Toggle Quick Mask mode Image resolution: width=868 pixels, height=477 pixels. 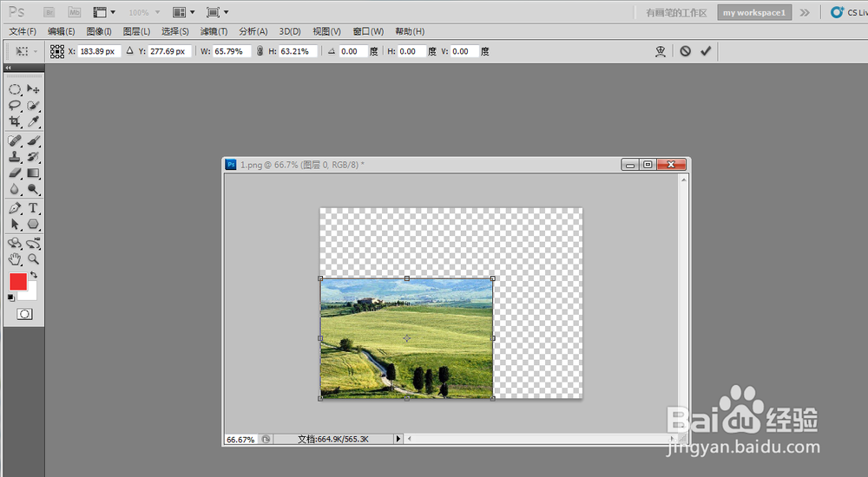[x=24, y=314]
